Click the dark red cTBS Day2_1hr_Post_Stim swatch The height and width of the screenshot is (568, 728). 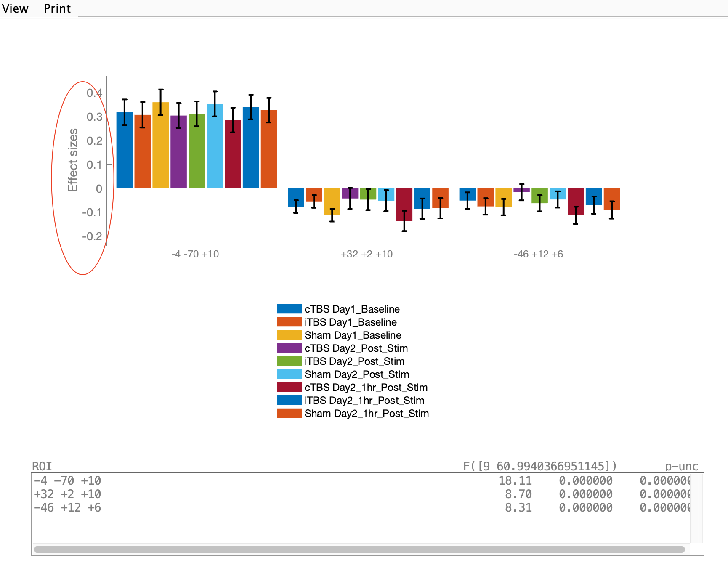[289, 388]
